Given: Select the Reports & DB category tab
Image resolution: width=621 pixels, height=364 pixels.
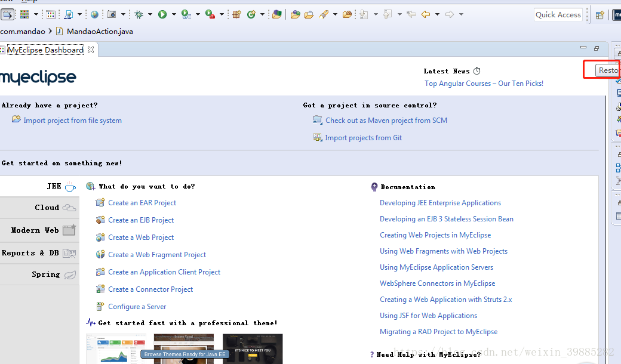Looking at the screenshot, I should (x=39, y=253).
